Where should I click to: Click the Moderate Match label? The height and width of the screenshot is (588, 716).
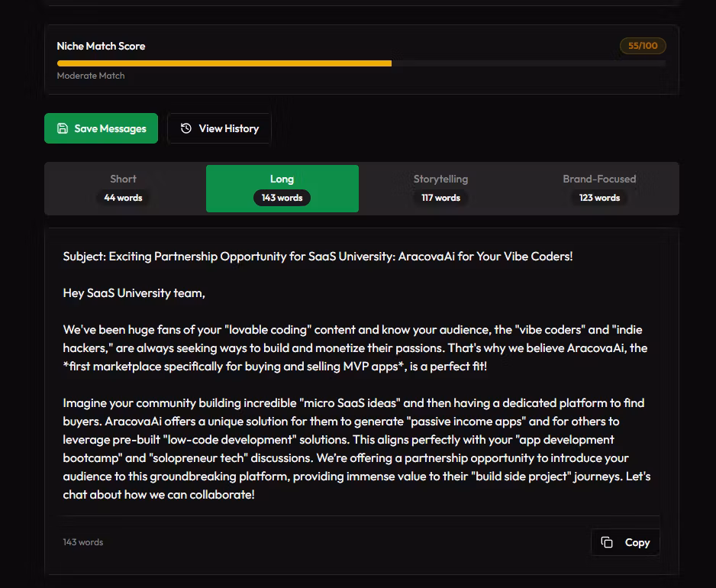91,76
